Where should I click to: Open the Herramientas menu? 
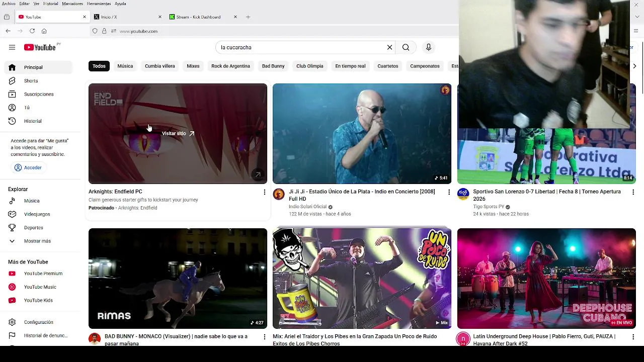click(99, 4)
